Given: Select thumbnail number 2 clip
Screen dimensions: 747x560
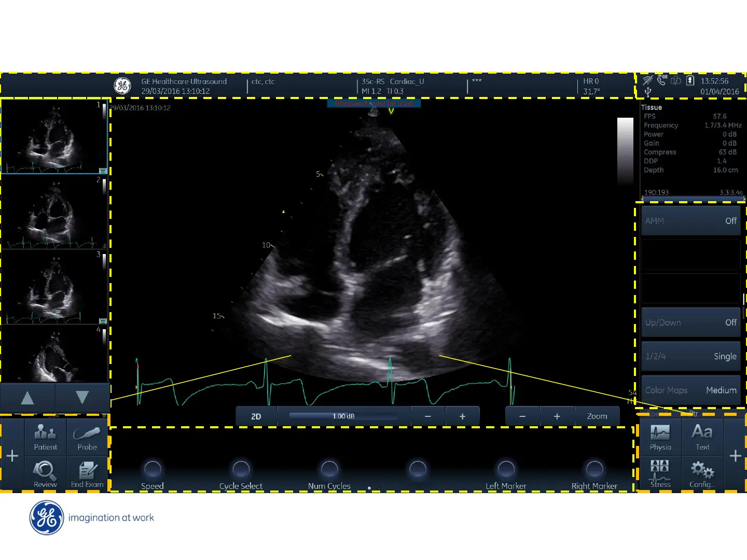Looking at the screenshot, I should click(54, 213).
